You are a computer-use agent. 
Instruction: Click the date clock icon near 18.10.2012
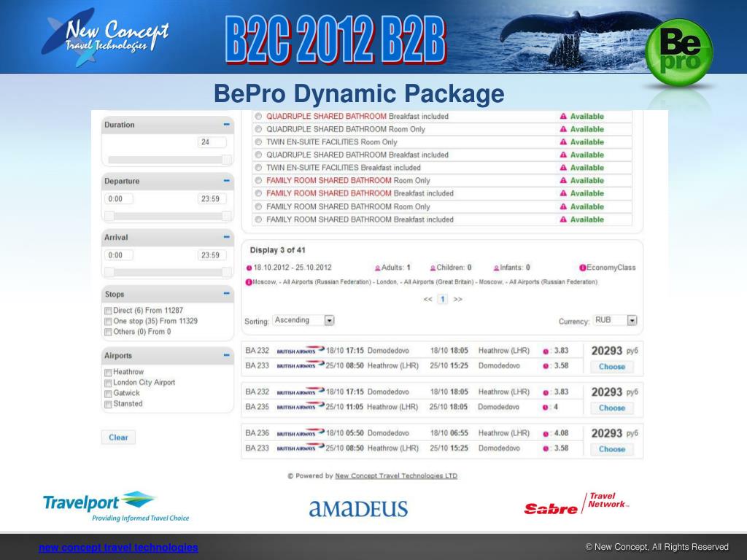249,268
